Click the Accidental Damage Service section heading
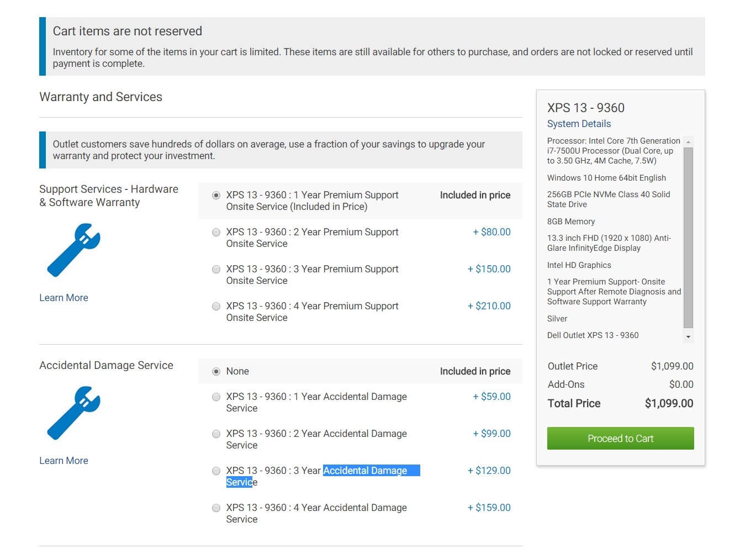 tap(106, 365)
